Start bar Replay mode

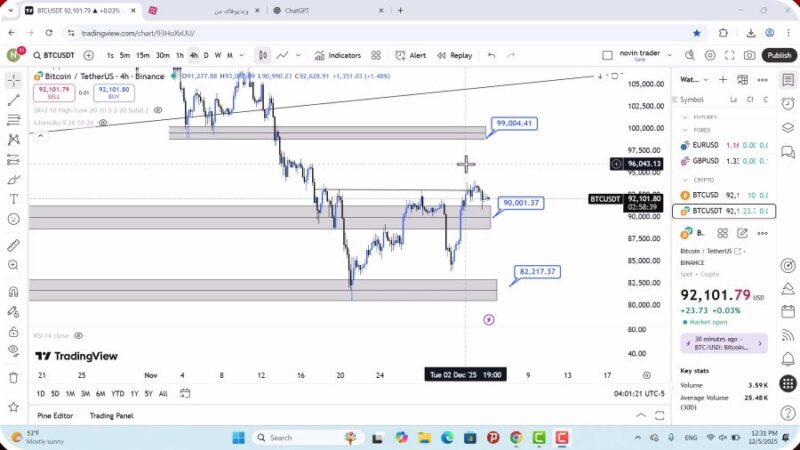click(x=454, y=55)
